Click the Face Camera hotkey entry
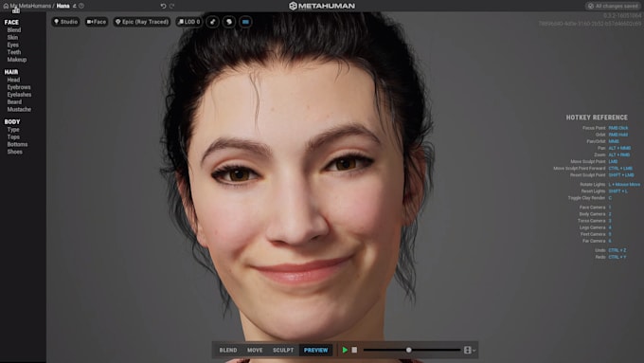The height and width of the screenshot is (363, 644). (595, 208)
